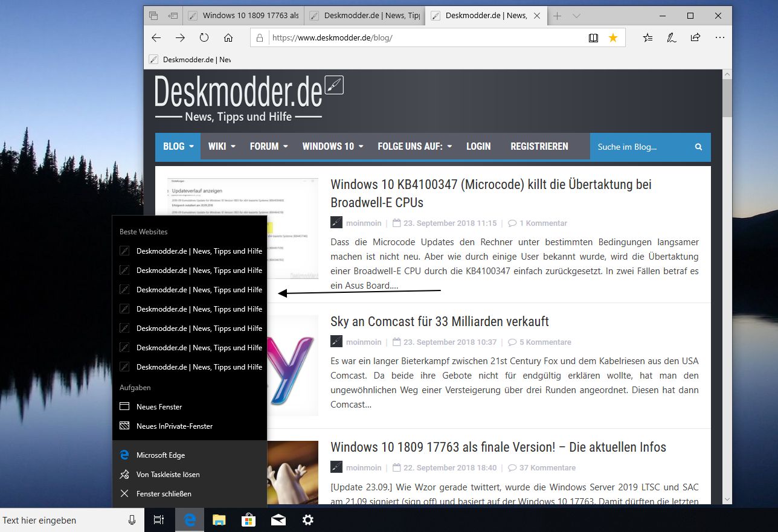The image size is (778, 532).
Task: Click the search magnifier in Suche im Blog
Action: (698, 147)
